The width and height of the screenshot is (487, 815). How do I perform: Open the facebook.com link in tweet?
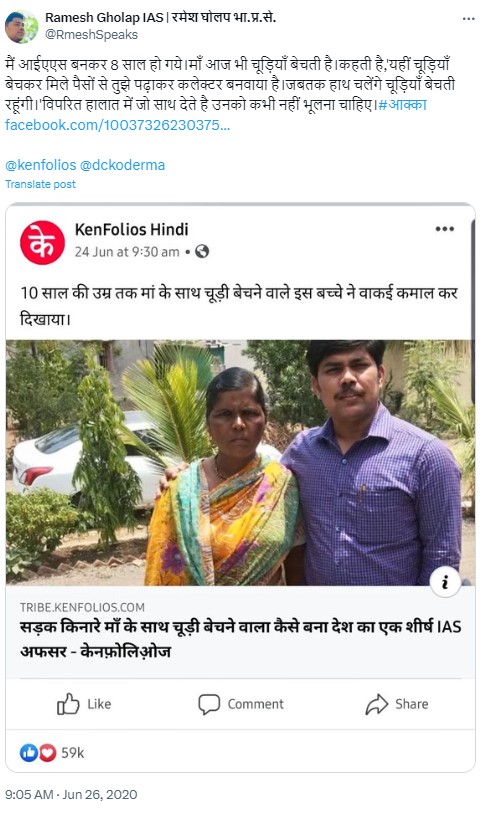click(117, 125)
